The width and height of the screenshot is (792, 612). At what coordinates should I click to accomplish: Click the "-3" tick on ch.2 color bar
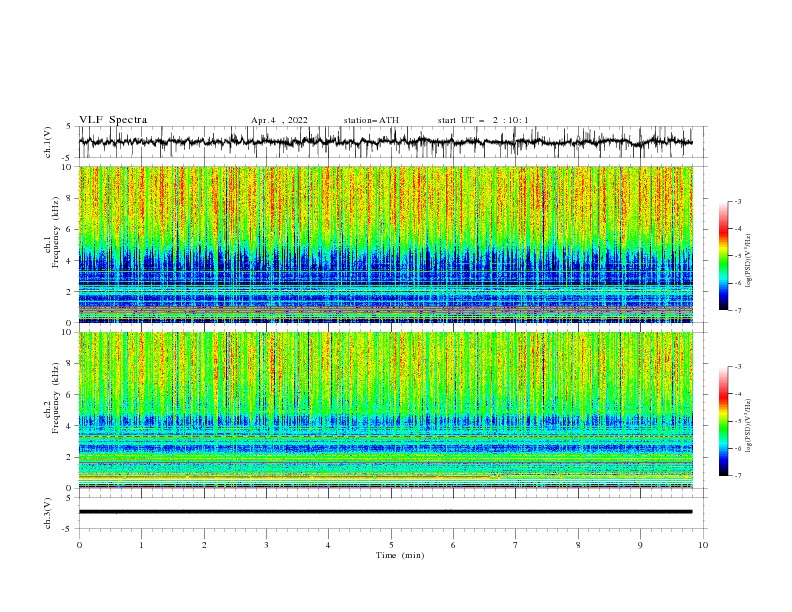click(738, 367)
